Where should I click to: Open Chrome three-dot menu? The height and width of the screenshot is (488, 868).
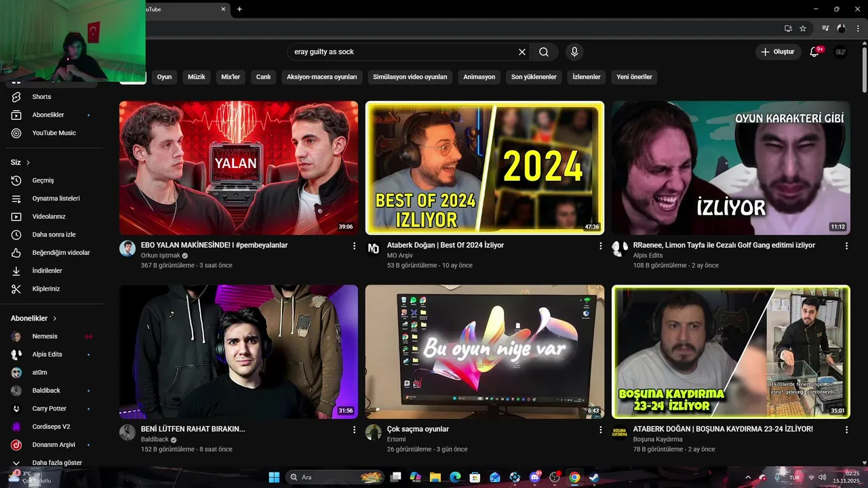coord(858,28)
